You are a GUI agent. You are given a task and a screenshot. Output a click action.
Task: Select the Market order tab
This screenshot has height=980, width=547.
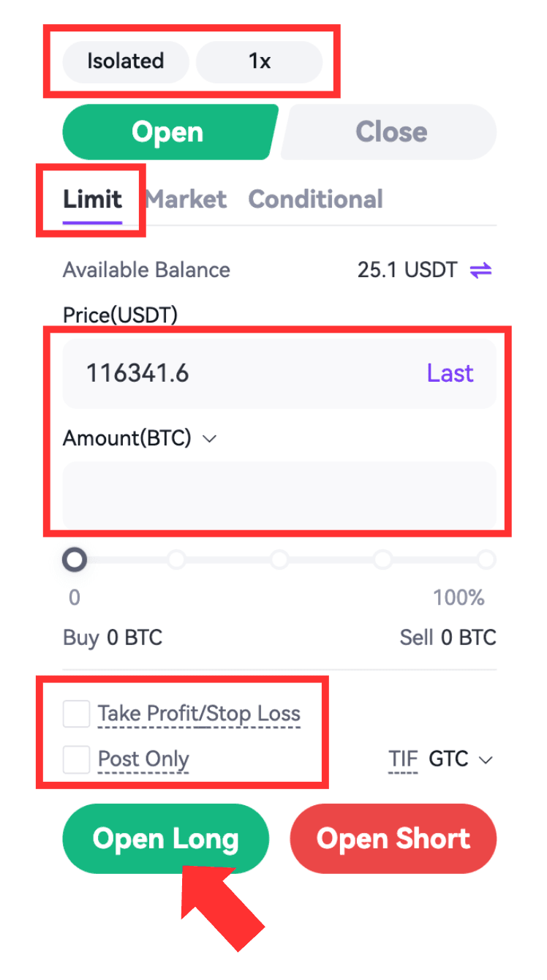pos(186,199)
